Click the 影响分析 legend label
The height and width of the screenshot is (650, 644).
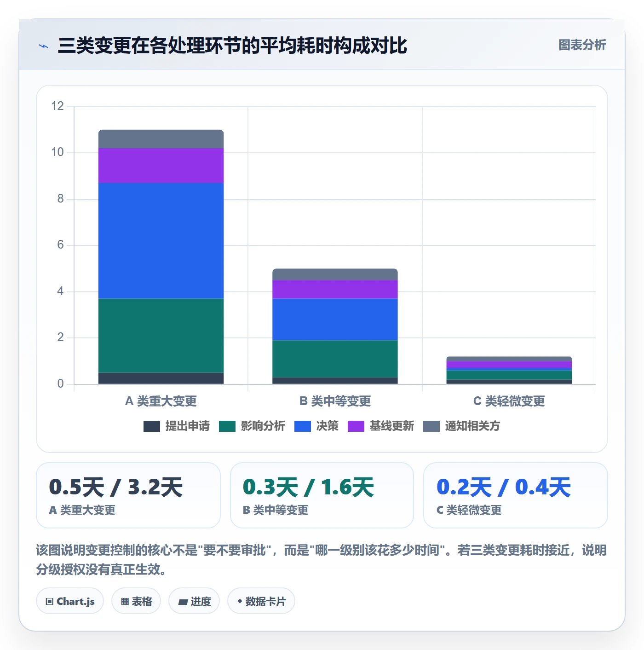[263, 426]
